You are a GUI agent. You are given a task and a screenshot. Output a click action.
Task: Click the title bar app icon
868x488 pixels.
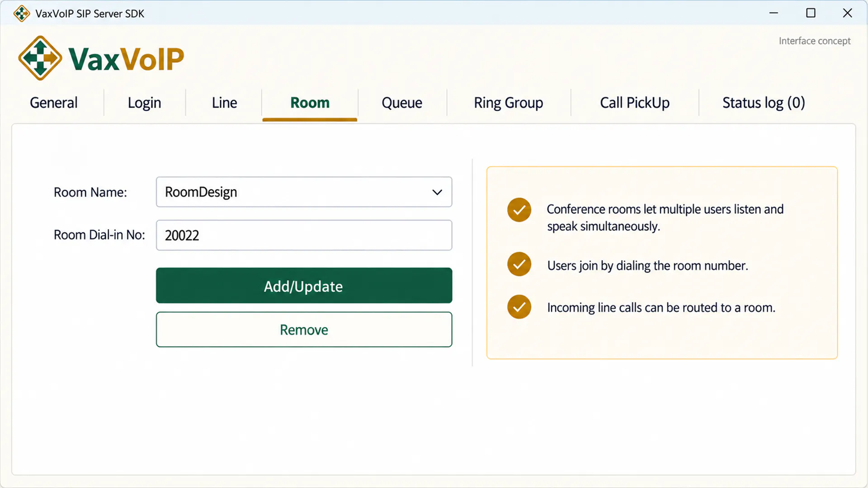[x=21, y=14]
